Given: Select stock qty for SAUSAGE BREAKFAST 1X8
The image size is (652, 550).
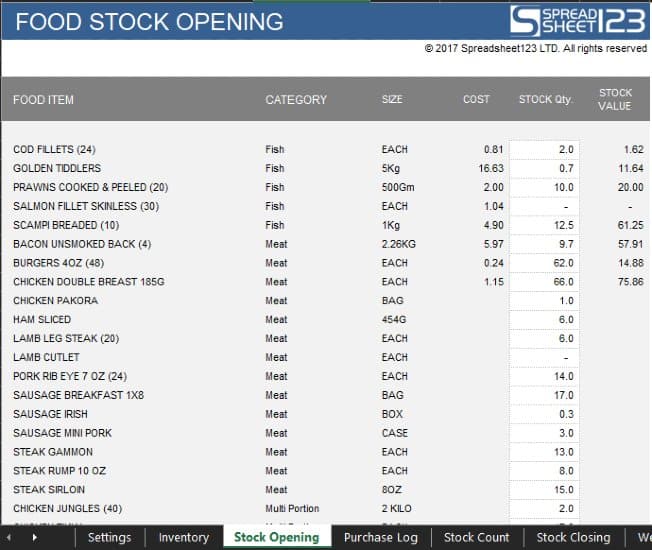Looking at the screenshot, I should point(544,395).
